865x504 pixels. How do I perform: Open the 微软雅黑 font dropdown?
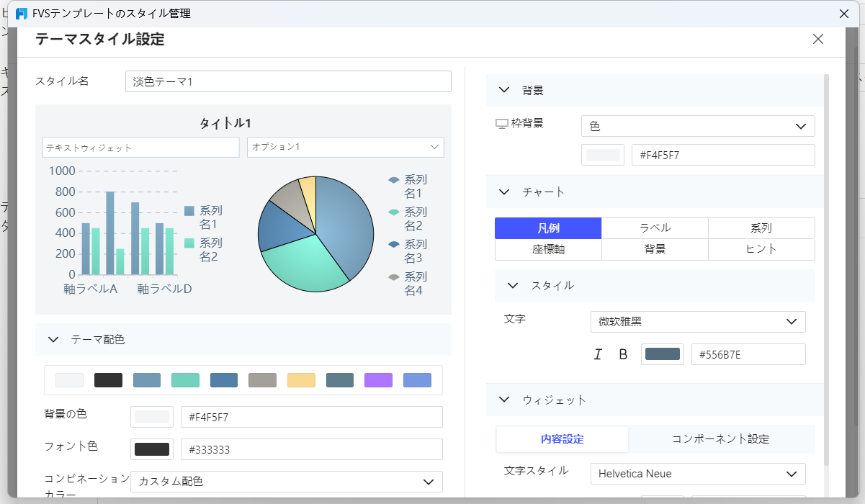[x=698, y=322]
